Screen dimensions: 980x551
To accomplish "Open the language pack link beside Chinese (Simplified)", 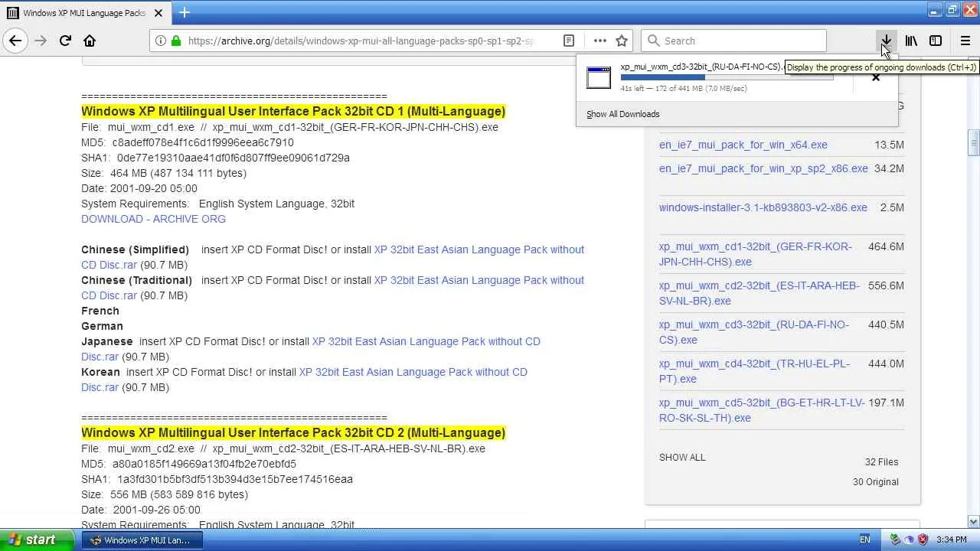I will (332, 257).
